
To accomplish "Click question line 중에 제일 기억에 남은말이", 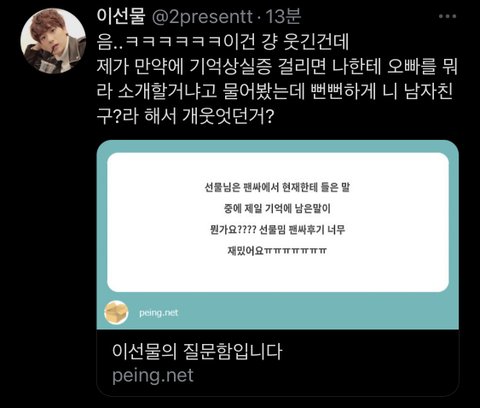I will click(277, 208).
